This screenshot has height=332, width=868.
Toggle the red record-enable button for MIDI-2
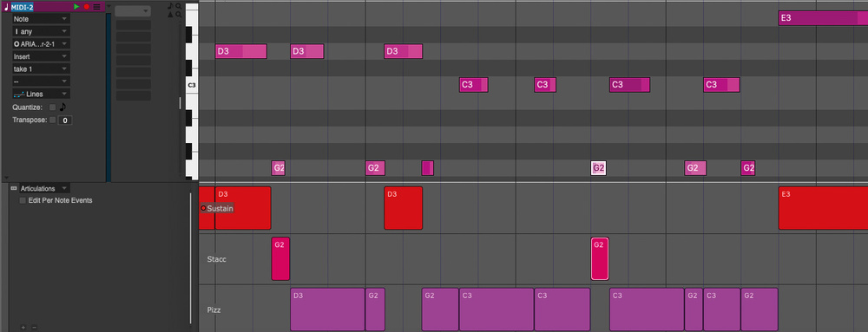pyautogui.click(x=86, y=7)
